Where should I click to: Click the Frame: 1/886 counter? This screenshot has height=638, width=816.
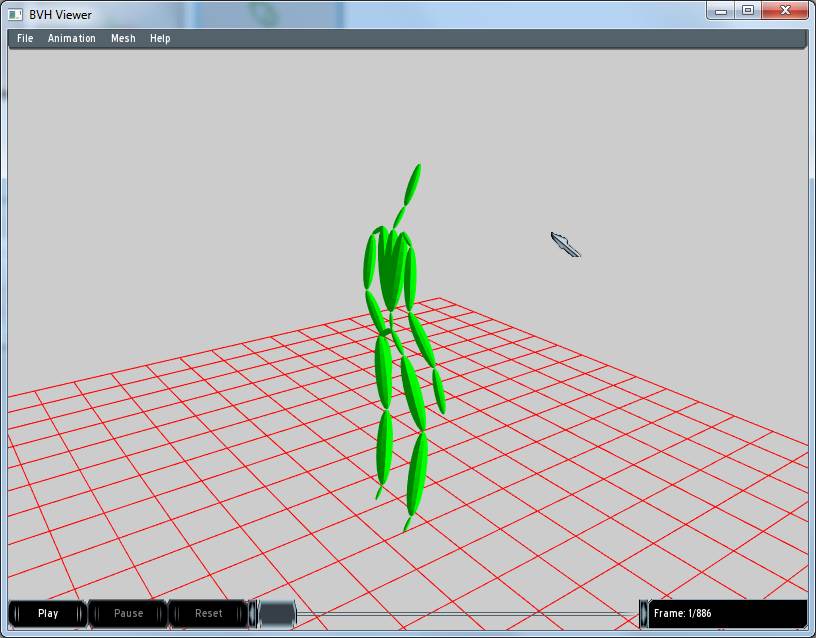click(728, 614)
